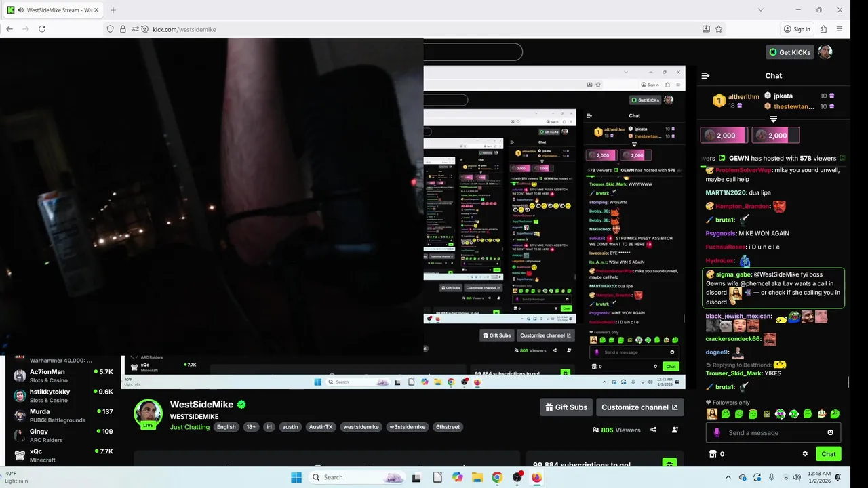Click the green gift icon by subscriptions goal
Image resolution: width=868 pixels, height=488 pixels.
[x=669, y=464]
